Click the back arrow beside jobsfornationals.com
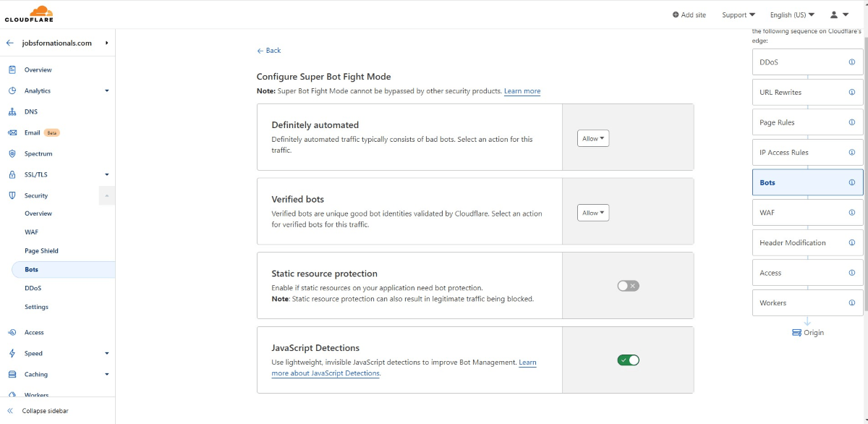The image size is (868, 424). pyautogui.click(x=10, y=43)
